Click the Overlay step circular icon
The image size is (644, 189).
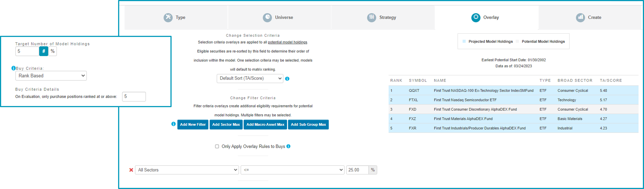[476, 17]
